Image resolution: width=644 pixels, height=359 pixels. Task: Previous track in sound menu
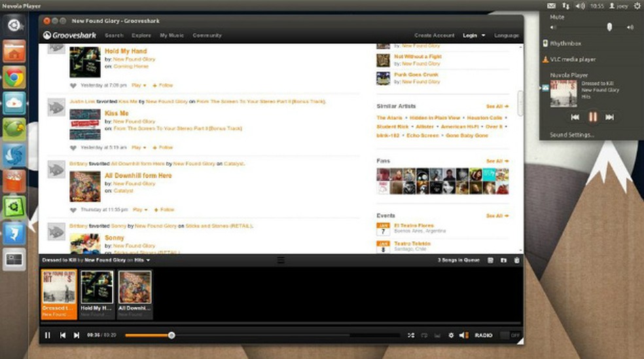coord(575,117)
